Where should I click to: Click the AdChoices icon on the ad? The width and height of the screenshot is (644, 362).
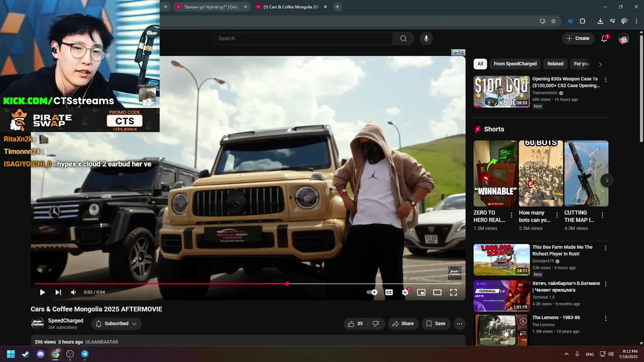455,52
